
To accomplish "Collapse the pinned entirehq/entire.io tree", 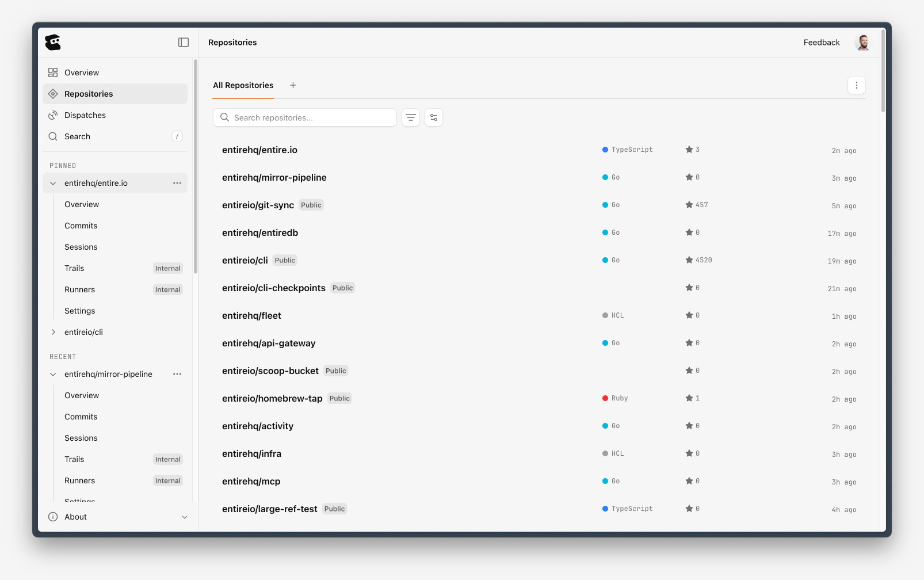I will (53, 183).
